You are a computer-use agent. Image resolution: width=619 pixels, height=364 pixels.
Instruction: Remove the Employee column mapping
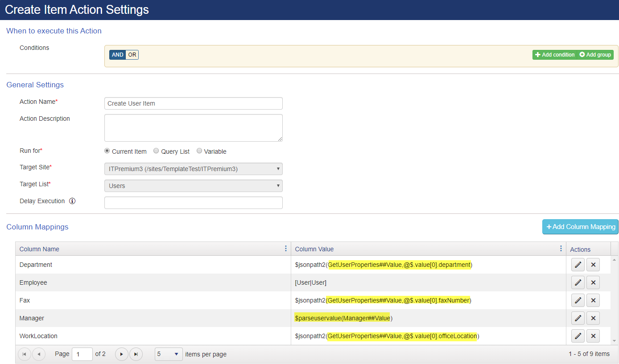tap(593, 282)
